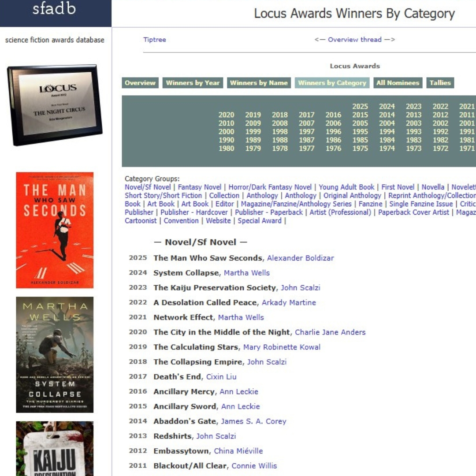Viewport: 476px width, 476px height.
Task: Open Martha Wells link beside System Collapse
Action: coord(247,273)
